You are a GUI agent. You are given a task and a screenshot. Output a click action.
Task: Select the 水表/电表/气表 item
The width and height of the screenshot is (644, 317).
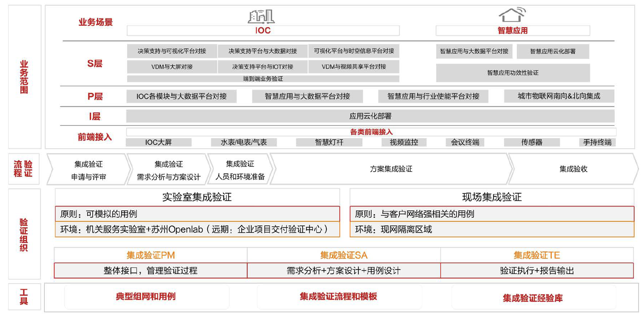[x=244, y=142]
